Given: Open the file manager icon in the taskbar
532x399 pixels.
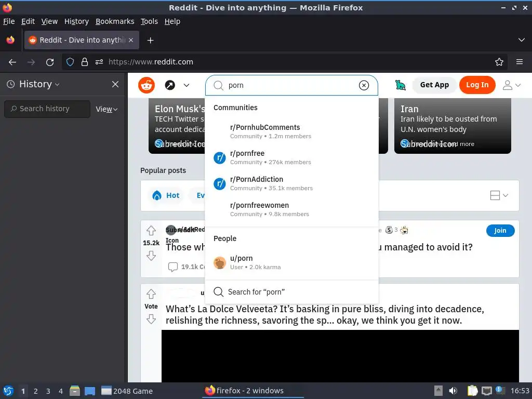Looking at the screenshot, I should pos(75,391).
